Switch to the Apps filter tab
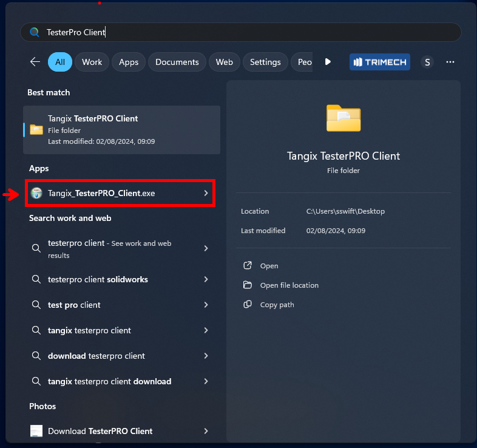The height and width of the screenshot is (448, 477). (129, 62)
